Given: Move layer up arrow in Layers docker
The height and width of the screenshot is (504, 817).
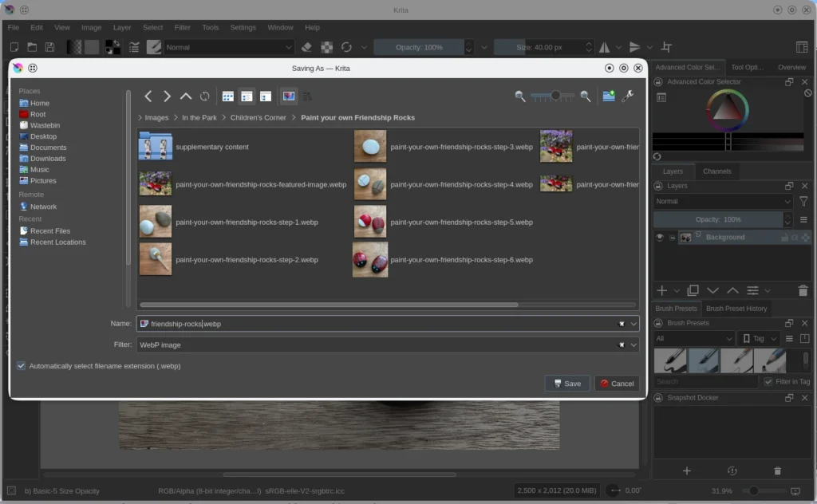Looking at the screenshot, I should (x=732, y=290).
